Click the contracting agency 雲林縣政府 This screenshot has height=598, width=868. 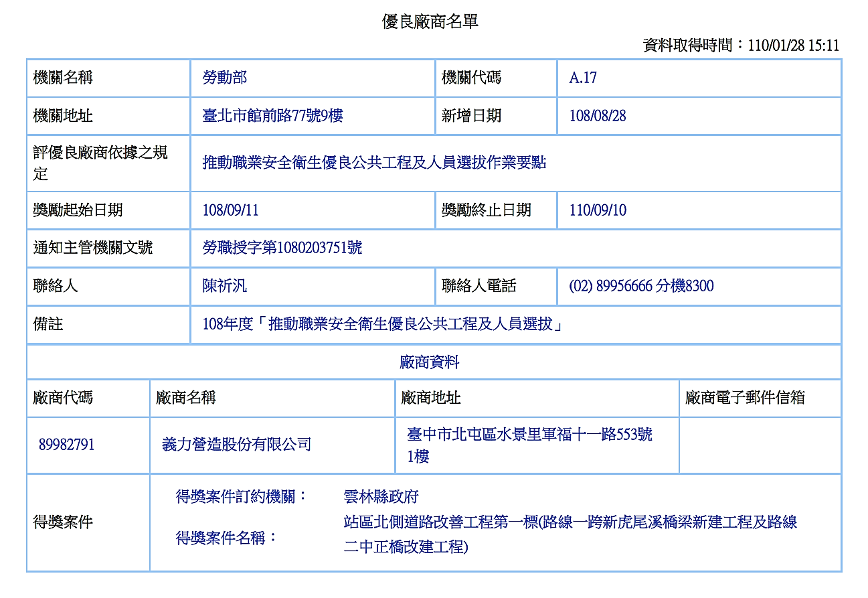pyautogui.click(x=381, y=497)
